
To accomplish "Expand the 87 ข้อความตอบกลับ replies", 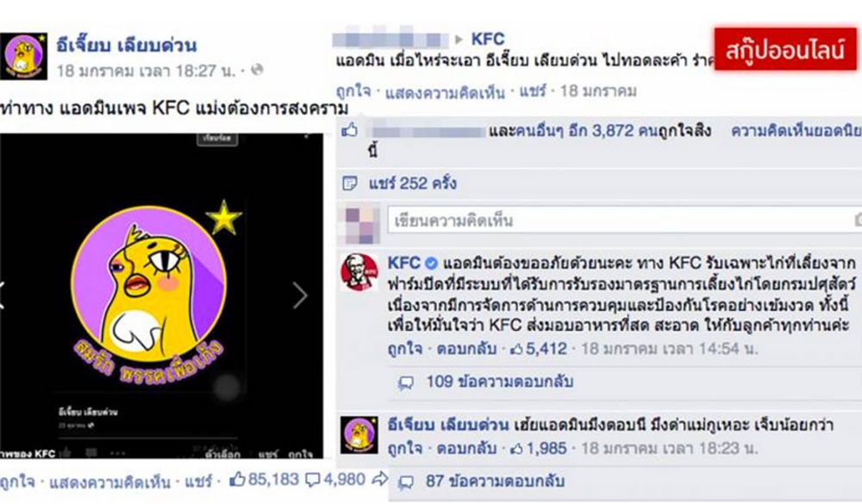I will pyautogui.click(x=495, y=482).
